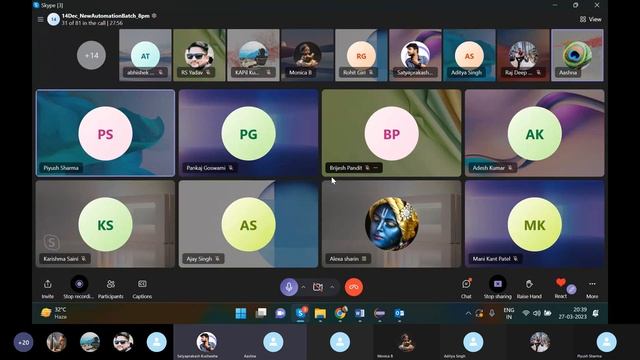Viewport: 640px width, 360px height.
Task: Open call settings gear beside group name
Action: click(x=154, y=16)
